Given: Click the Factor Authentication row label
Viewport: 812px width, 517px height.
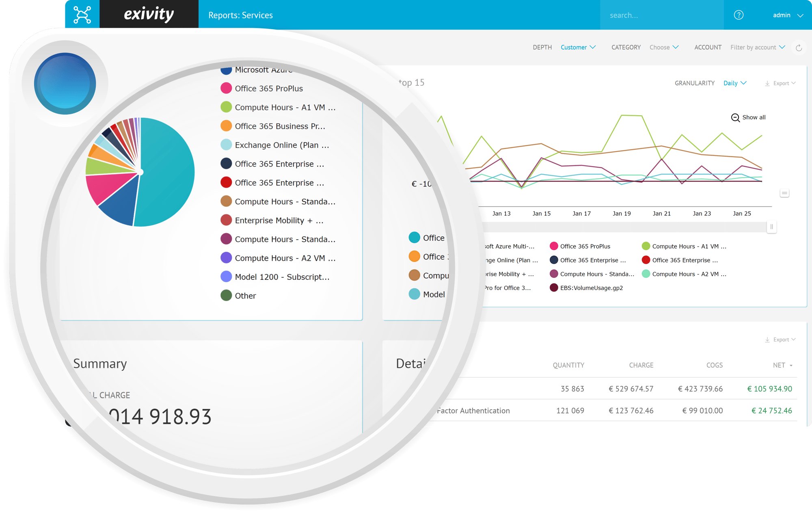Looking at the screenshot, I should coord(473,411).
